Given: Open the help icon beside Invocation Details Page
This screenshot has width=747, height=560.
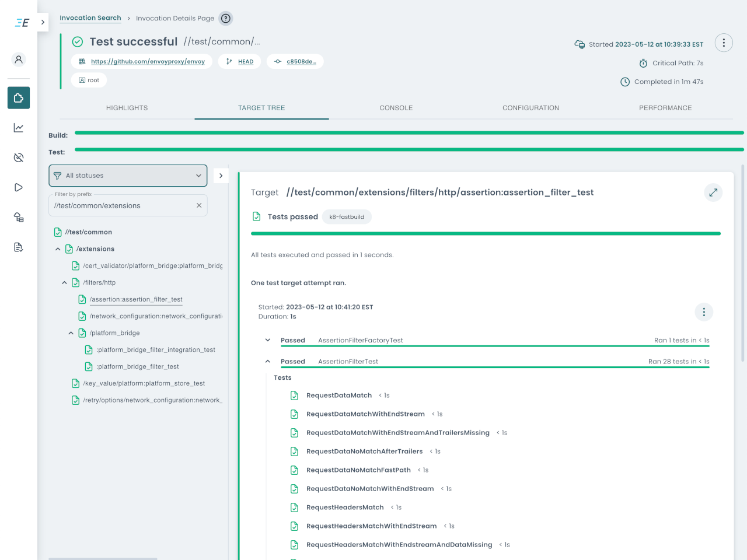Looking at the screenshot, I should pyautogui.click(x=226, y=18).
